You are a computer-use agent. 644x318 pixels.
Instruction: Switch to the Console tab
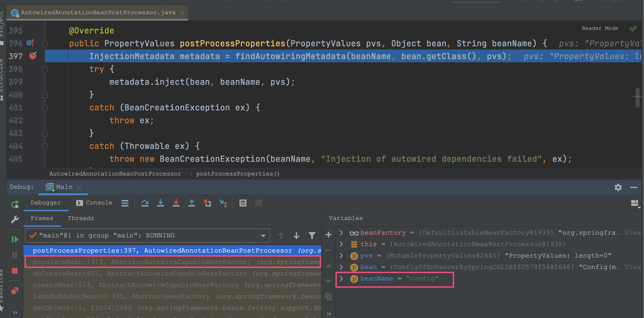click(94, 203)
